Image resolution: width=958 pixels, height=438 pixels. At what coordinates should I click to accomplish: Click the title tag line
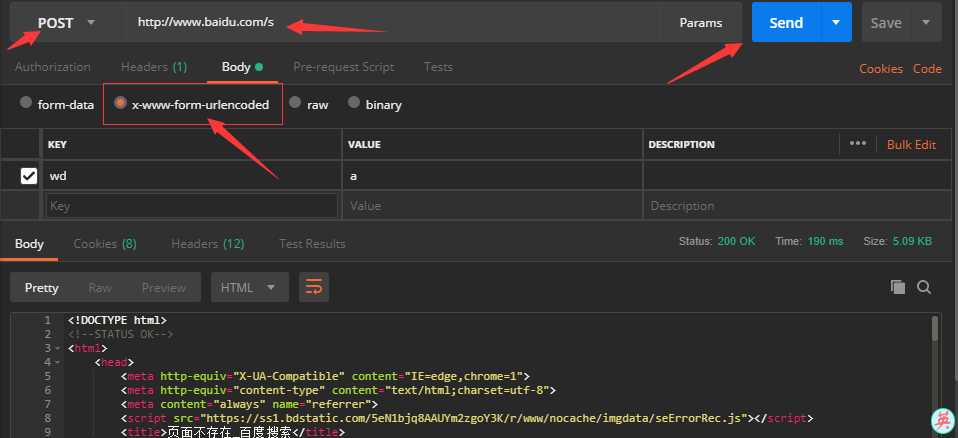(233, 432)
